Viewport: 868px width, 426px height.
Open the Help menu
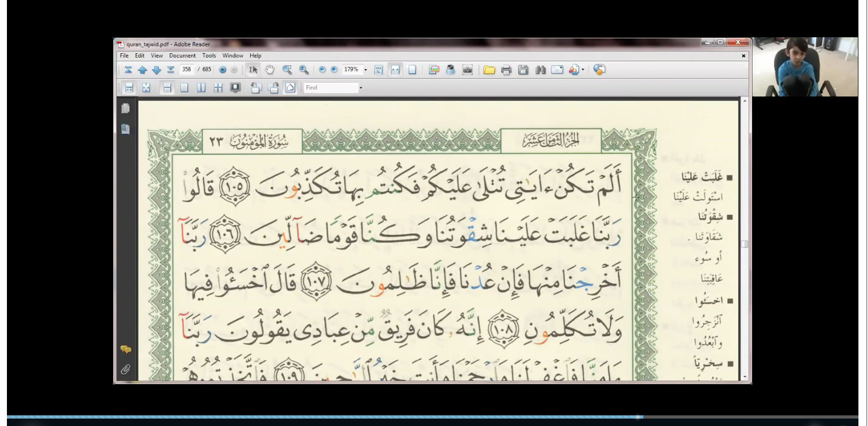pos(255,55)
